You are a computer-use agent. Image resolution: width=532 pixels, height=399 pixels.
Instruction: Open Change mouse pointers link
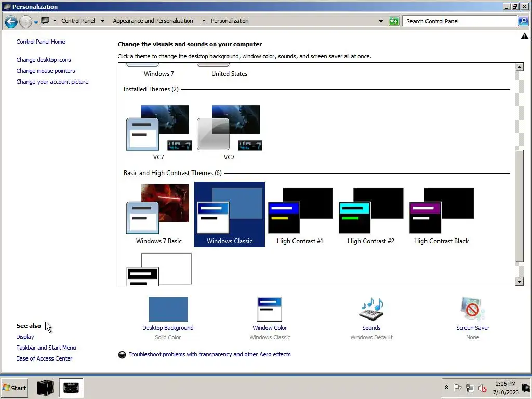(x=46, y=71)
